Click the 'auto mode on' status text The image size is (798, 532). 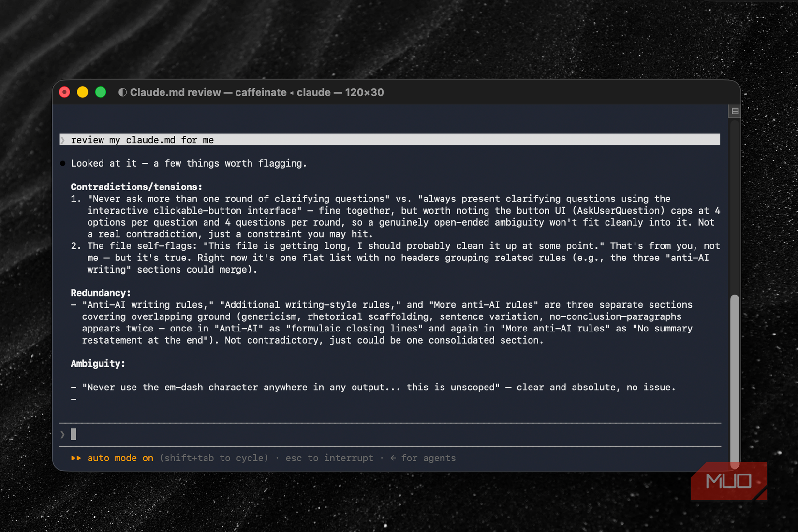click(120, 458)
